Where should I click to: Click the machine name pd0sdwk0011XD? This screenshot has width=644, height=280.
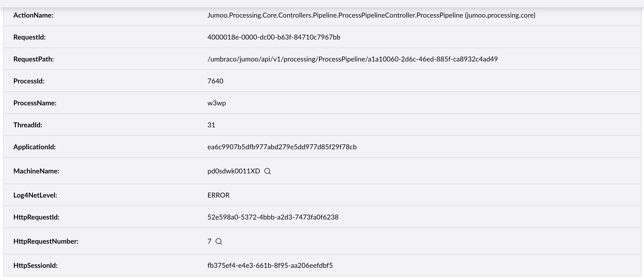coord(233,171)
